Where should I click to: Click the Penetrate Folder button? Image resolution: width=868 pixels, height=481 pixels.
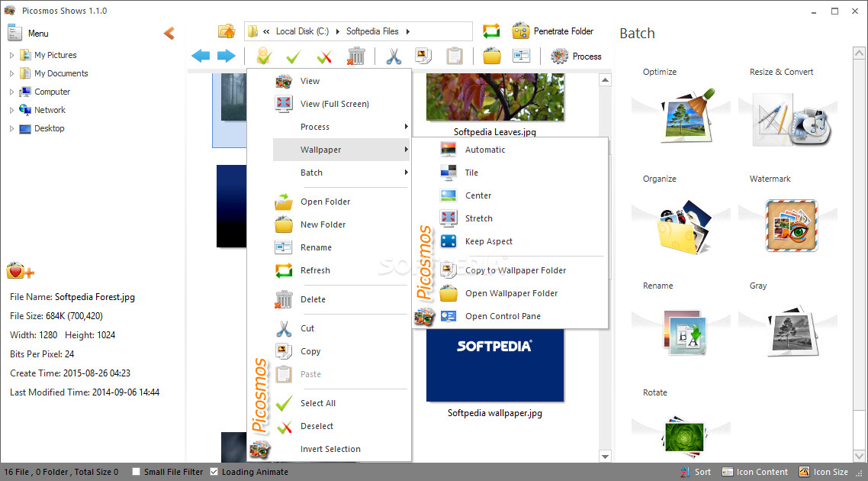click(552, 31)
